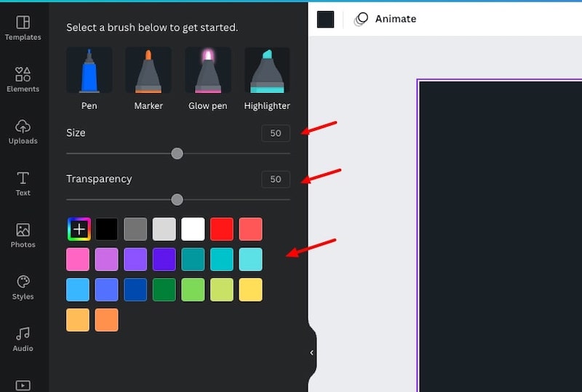Pick the dark green color swatch

[x=164, y=289]
